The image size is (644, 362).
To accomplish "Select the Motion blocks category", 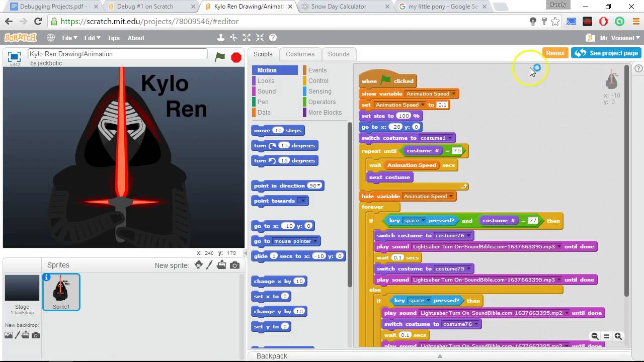I will tap(275, 70).
